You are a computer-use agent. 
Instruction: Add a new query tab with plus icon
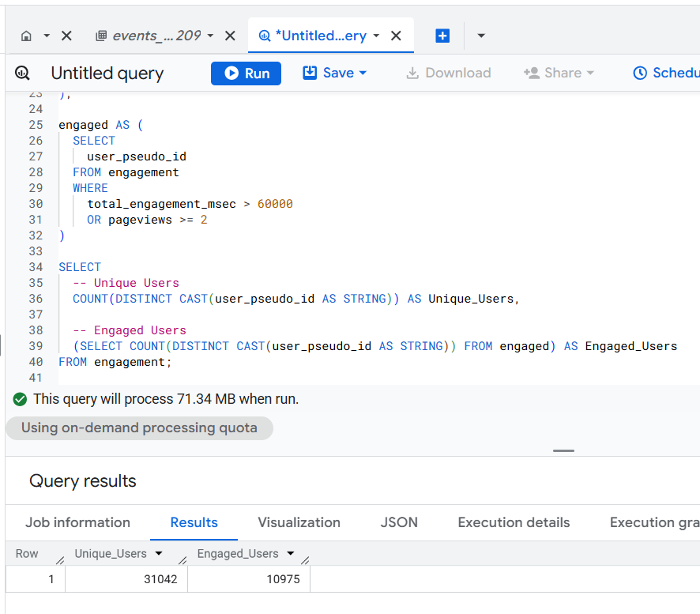(442, 36)
